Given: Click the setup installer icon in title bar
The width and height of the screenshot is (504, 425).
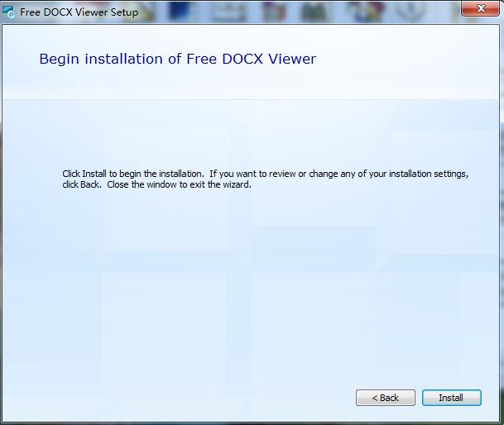Looking at the screenshot, I should (8, 12).
